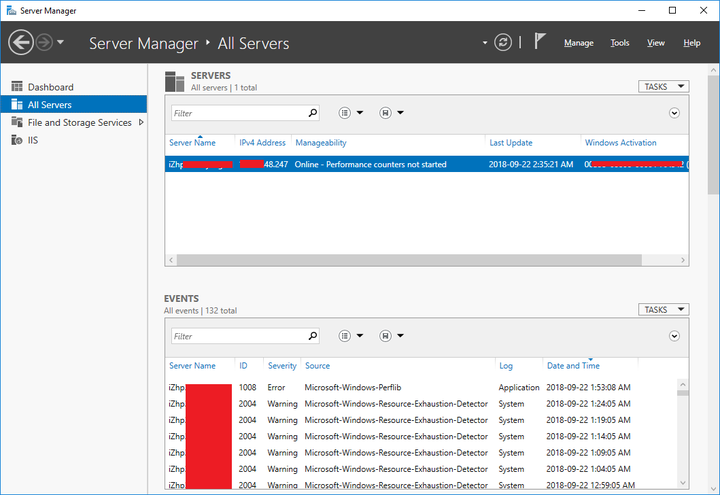Open the Tools menu
The width and height of the screenshot is (720, 495).
point(619,43)
